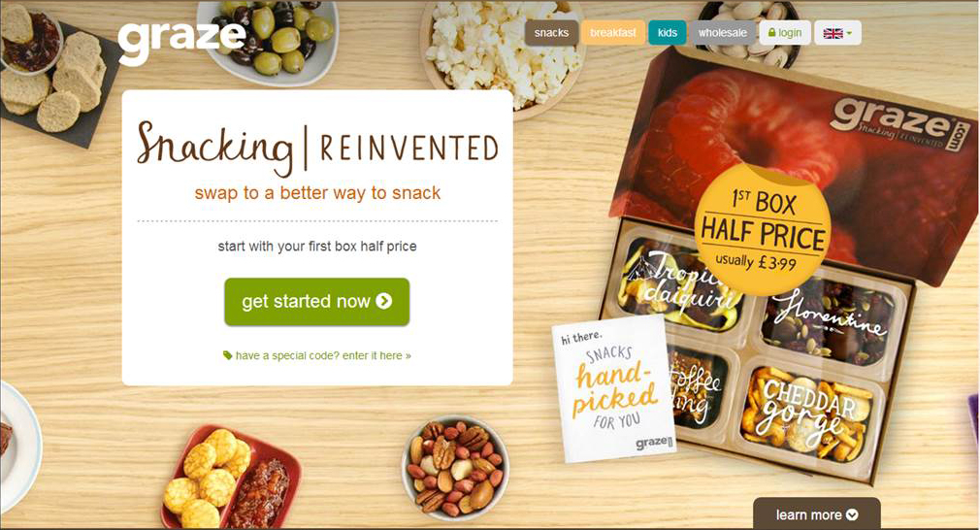This screenshot has width=980, height=530.
Task: Click the login button
Action: [x=785, y=32]
